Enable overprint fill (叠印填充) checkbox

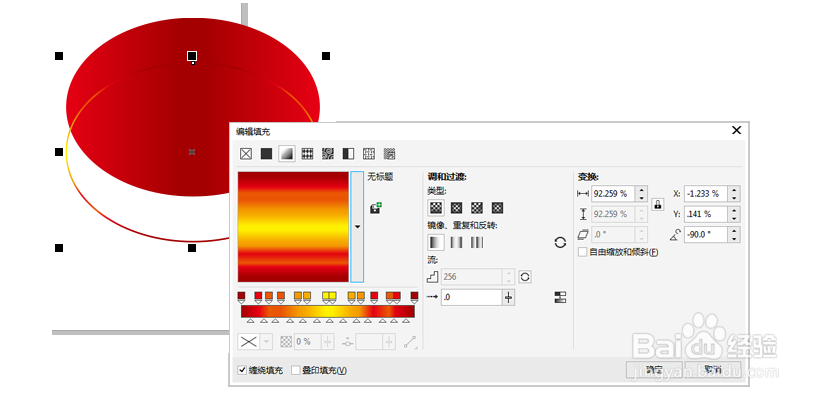coord(296,371)
